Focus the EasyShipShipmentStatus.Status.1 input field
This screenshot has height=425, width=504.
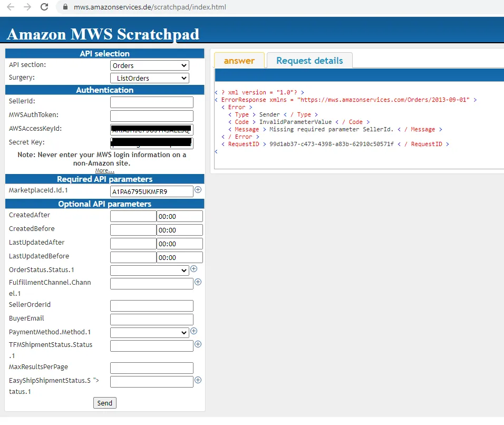pos(152,382)
